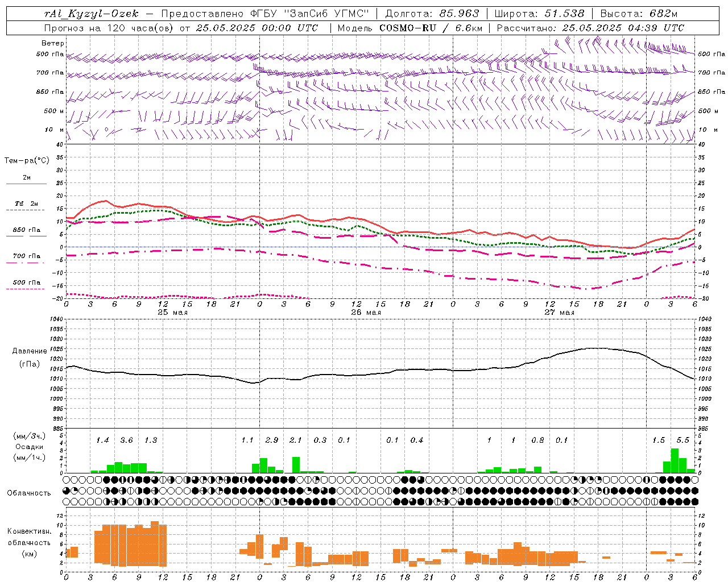Click the 26 мая date label
Screen dimensions: 728x582
pyautogui.click(x=366, y=313)
